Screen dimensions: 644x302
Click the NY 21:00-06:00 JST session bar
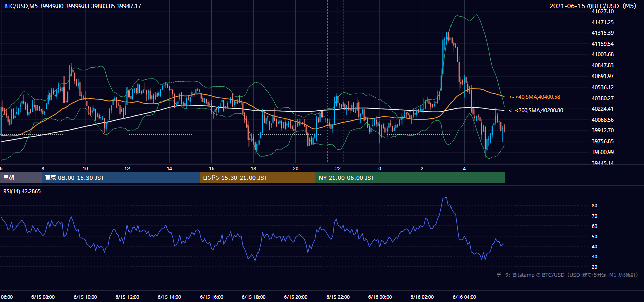click(x=411, y=178)
